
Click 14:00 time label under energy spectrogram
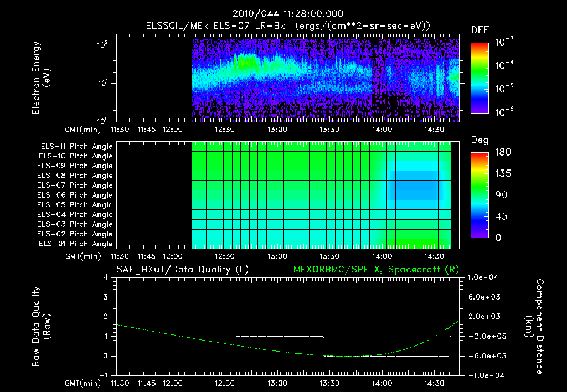click(382, 130)
